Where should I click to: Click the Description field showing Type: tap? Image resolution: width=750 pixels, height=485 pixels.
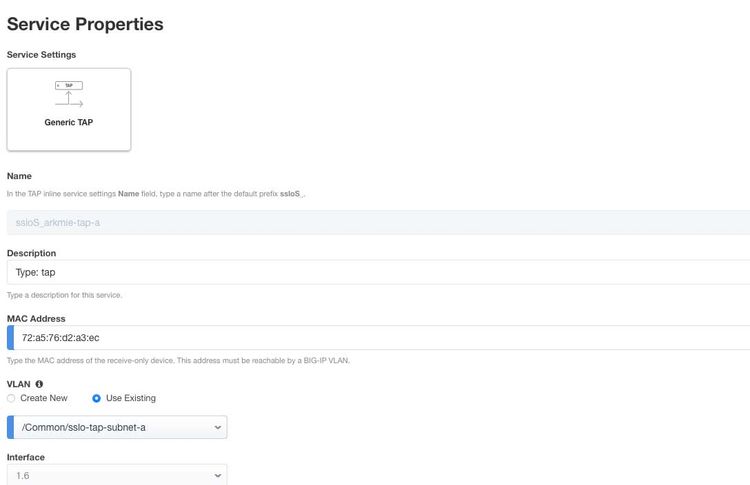click(x=378, y=272)
